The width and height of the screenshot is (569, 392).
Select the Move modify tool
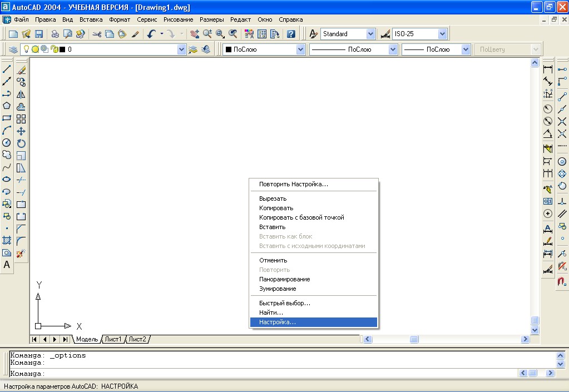click(x=21, y=131)
